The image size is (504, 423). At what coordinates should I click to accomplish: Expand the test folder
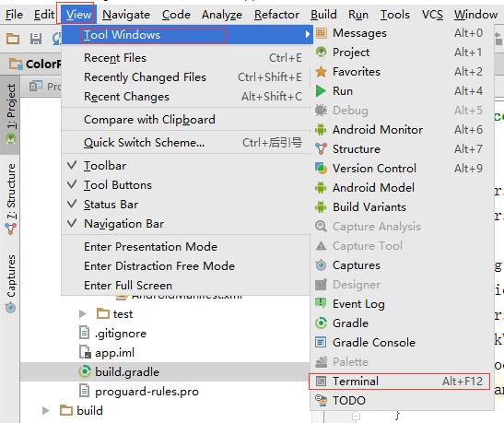tap(82, 313)
